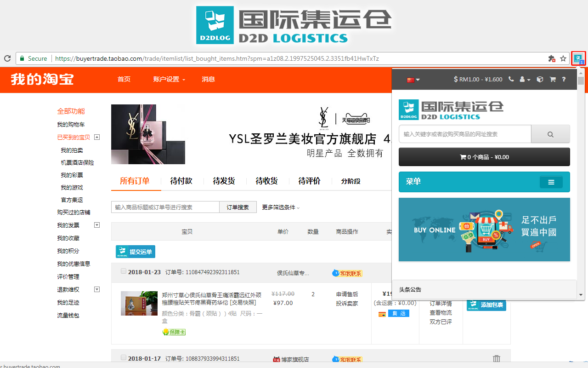Screen dimensions: 588x368
Task: Bookmark this page with the star icon
Action: pyautogui.click(x=563, y=58)
